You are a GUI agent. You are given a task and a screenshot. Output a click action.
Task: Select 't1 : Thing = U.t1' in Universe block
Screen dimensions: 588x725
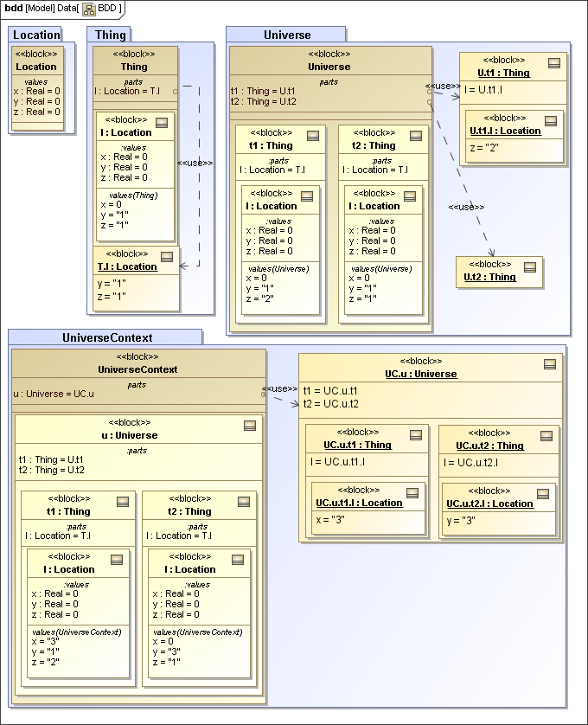(263, 91)
